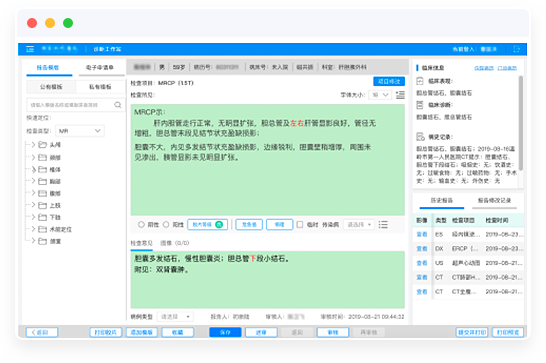The image size is (546, 363).
Task: Click the 临床表现 section icon
Action: (x=420, y=81)
